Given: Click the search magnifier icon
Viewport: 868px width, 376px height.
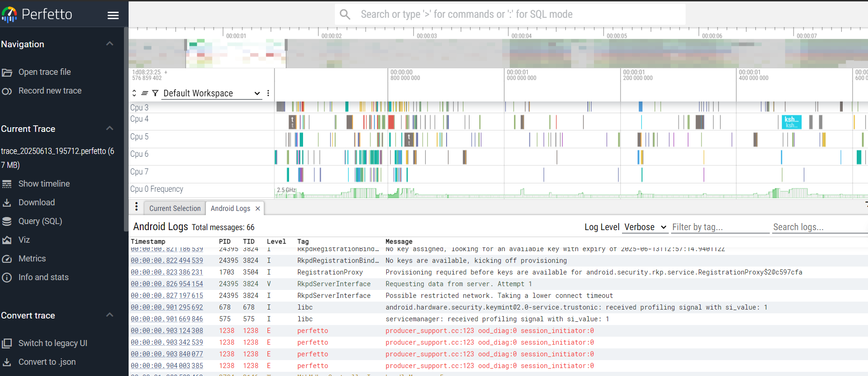Looking at the screenshot, I should [x=345, y=14].
